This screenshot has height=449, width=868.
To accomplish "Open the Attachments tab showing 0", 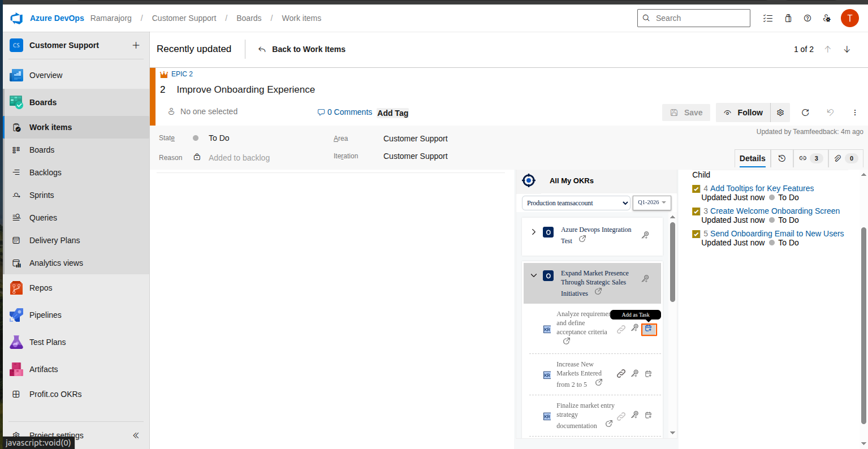I will [846, 158].
